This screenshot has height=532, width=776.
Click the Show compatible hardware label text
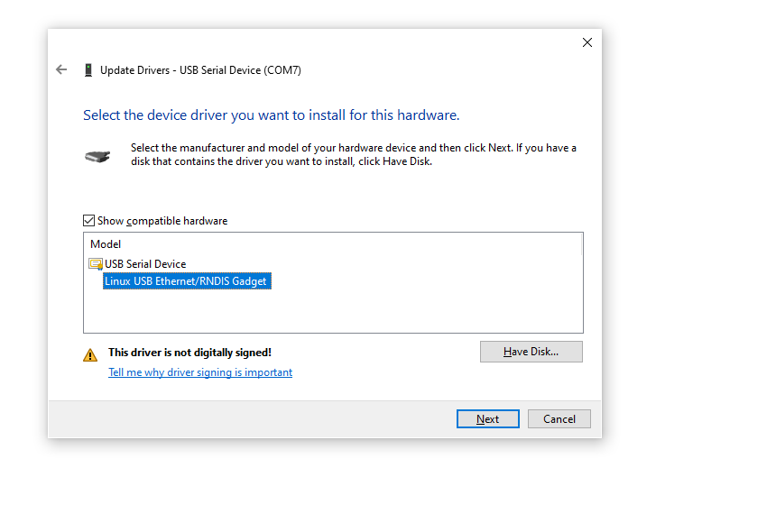[x=162, y=221]
